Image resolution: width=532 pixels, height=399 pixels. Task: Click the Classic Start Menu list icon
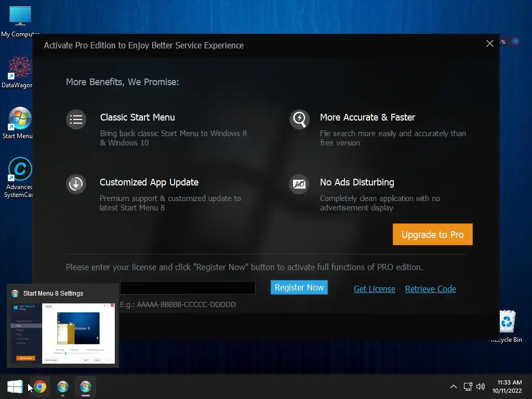point(76,119)
